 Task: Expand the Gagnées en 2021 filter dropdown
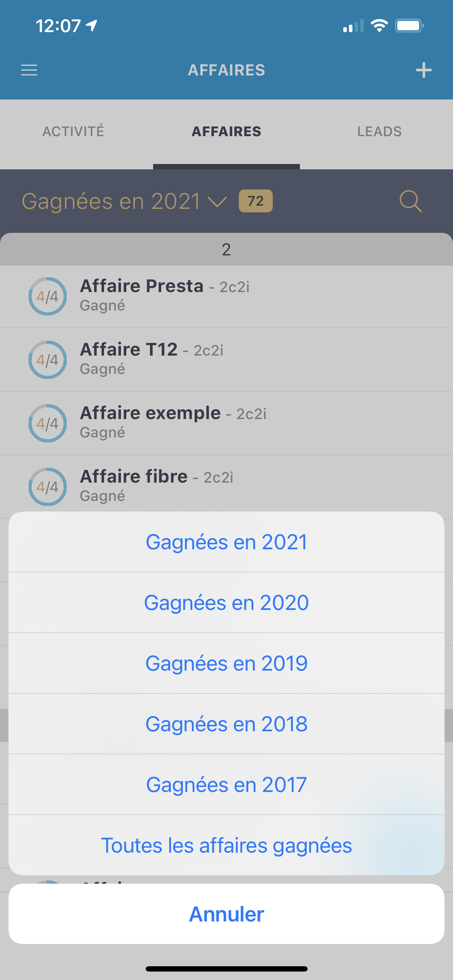click(x=124, y=201)
